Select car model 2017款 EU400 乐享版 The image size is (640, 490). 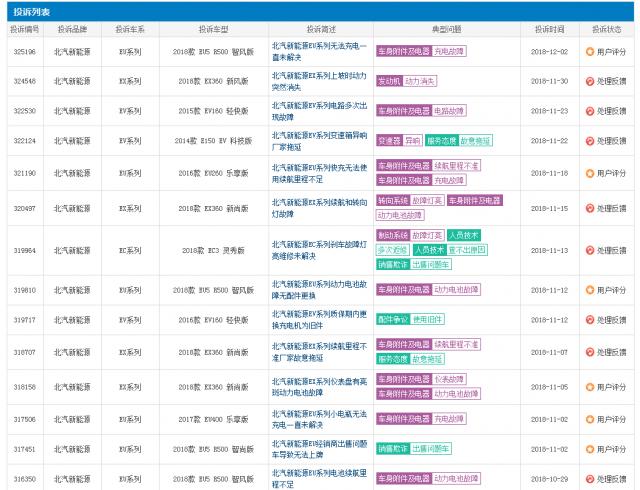[213, 419]
